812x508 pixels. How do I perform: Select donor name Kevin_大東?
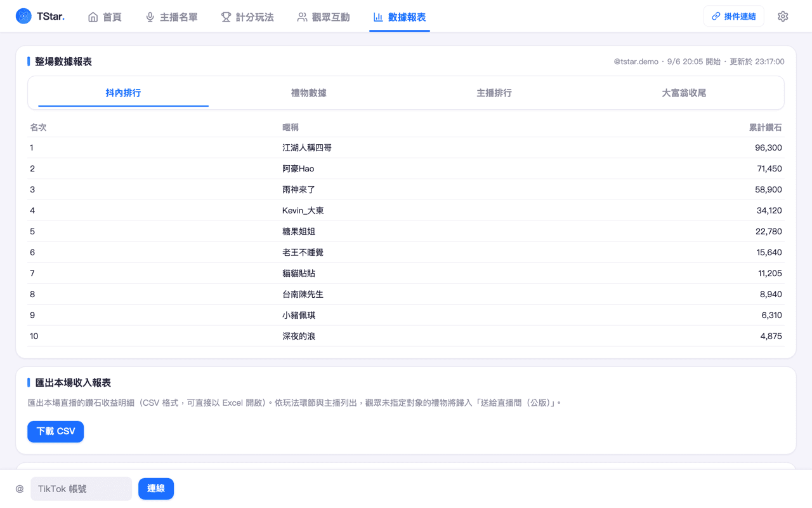(303, 210)
